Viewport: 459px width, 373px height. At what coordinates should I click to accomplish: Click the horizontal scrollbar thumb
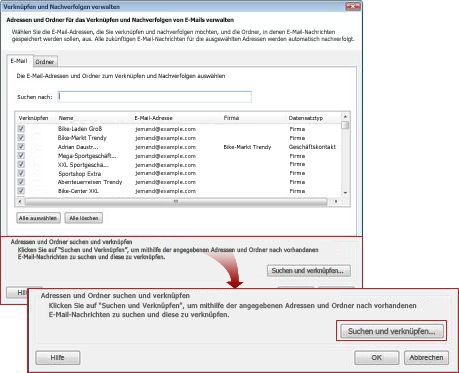[x=176, y=202]
